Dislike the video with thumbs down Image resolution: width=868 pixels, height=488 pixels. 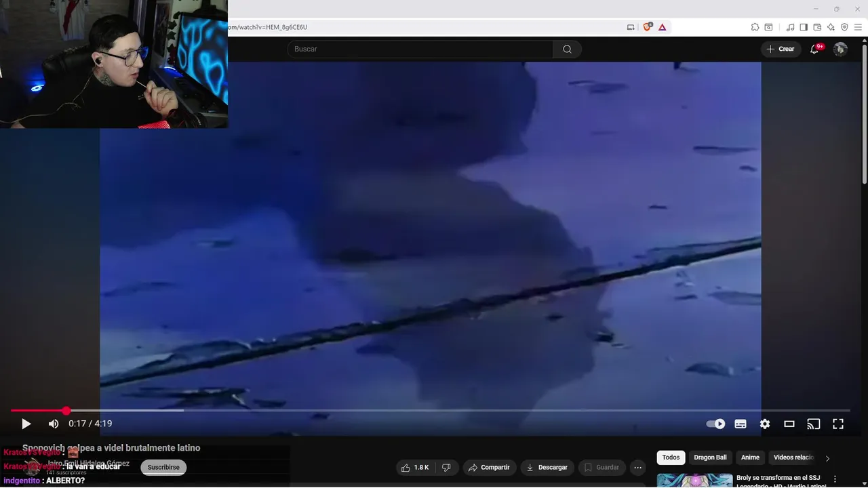(446, 467)
